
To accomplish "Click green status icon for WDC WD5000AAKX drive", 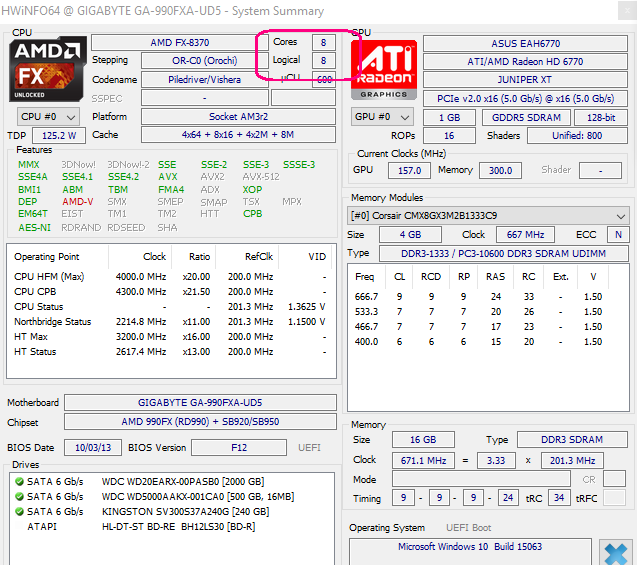I will point(19,497).
